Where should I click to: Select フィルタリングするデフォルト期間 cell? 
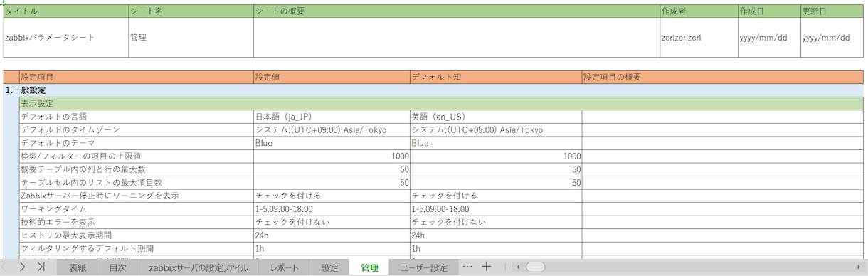tap(136, 249)
